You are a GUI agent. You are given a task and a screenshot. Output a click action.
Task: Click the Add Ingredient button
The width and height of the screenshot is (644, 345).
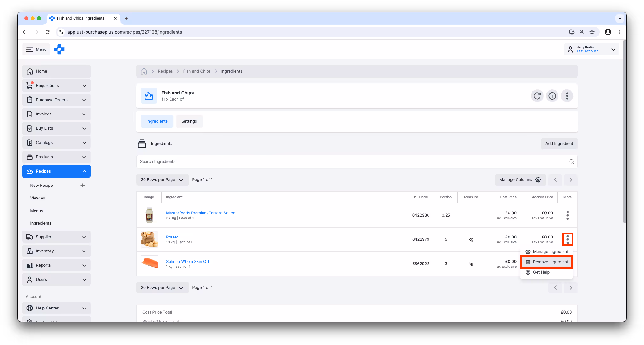pos(559,144)
